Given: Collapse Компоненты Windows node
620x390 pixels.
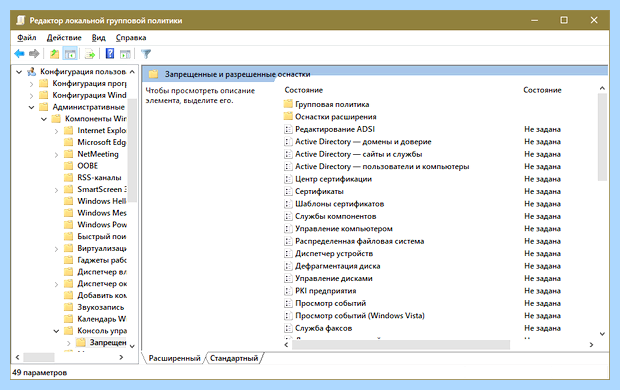Looking at the screenshot, I should (x=44, y=119).
